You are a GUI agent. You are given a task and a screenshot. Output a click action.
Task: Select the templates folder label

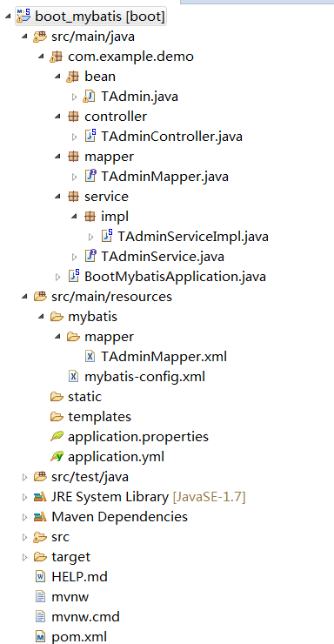(100, 417)
